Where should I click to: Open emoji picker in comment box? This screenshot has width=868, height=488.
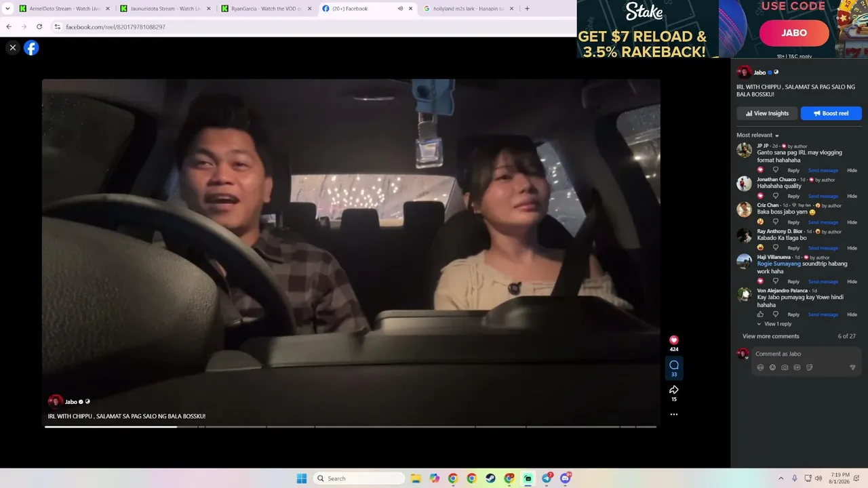tap(772, 367)
